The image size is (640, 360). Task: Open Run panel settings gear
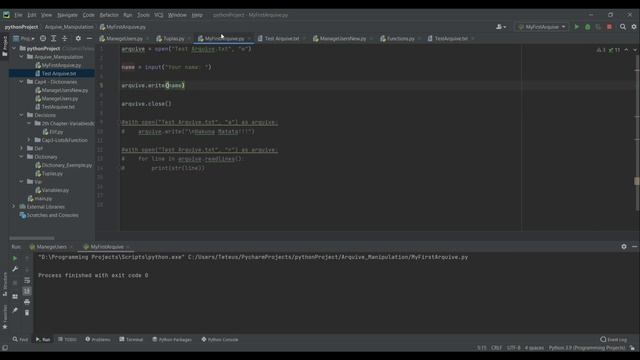point(624,247)
